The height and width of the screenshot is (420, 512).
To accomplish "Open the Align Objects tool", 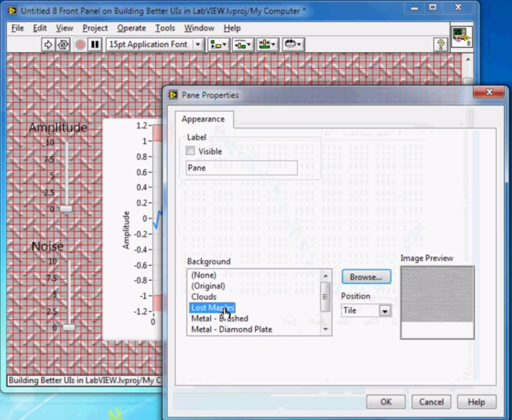I will [215, 45].
